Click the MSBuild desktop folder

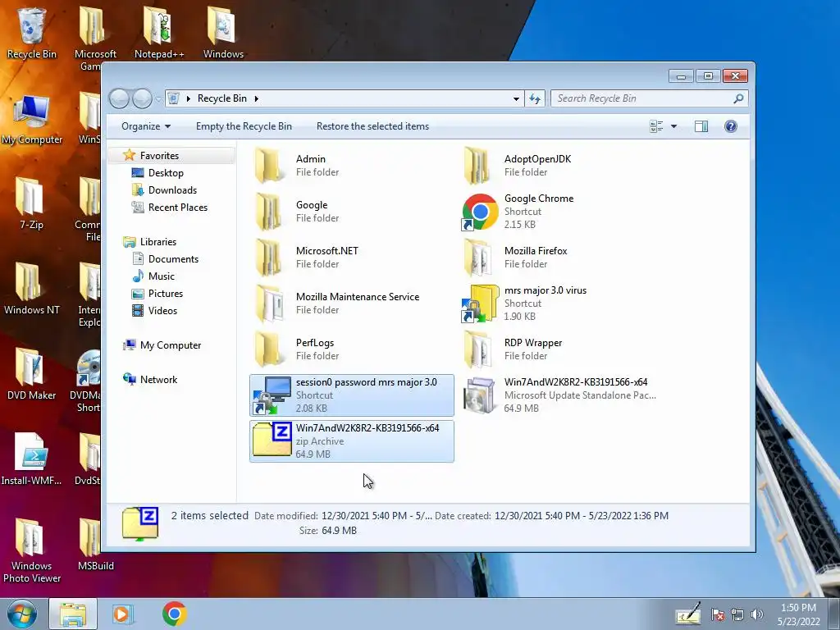(95, 545)
